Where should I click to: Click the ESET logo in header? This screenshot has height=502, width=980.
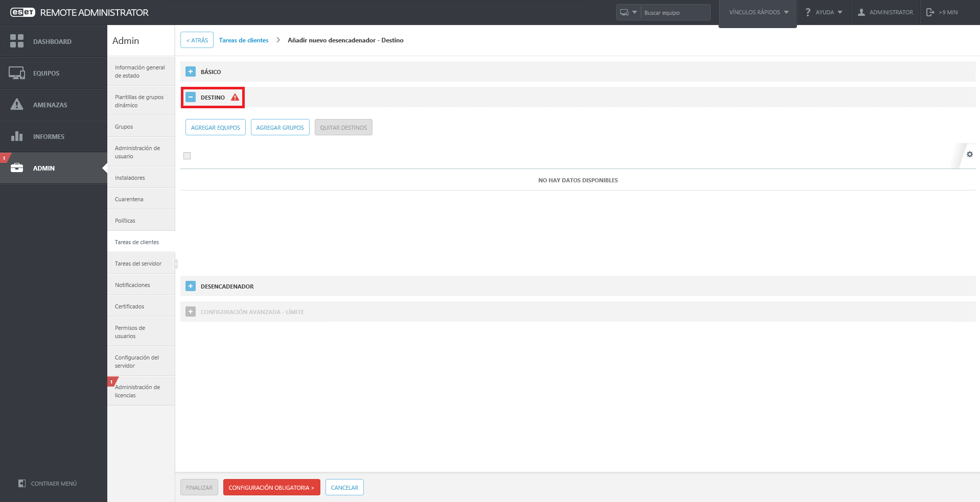pos(22,12)
